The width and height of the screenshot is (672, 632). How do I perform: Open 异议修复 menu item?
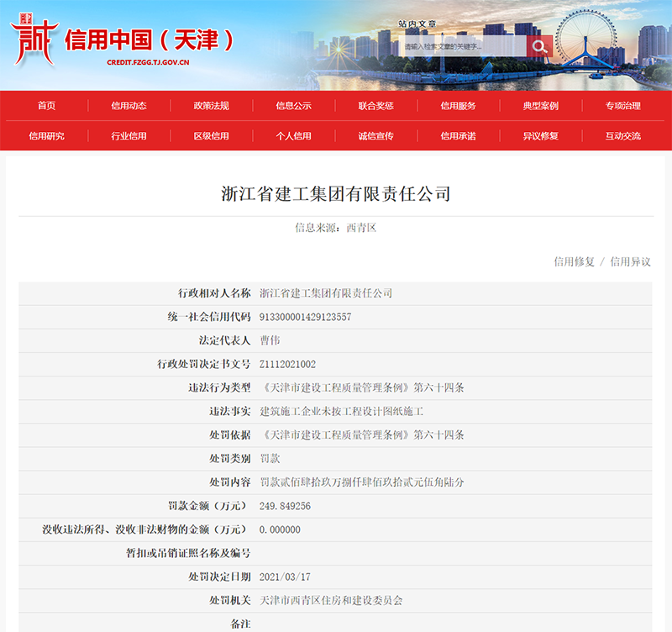[x=540, y=136]
